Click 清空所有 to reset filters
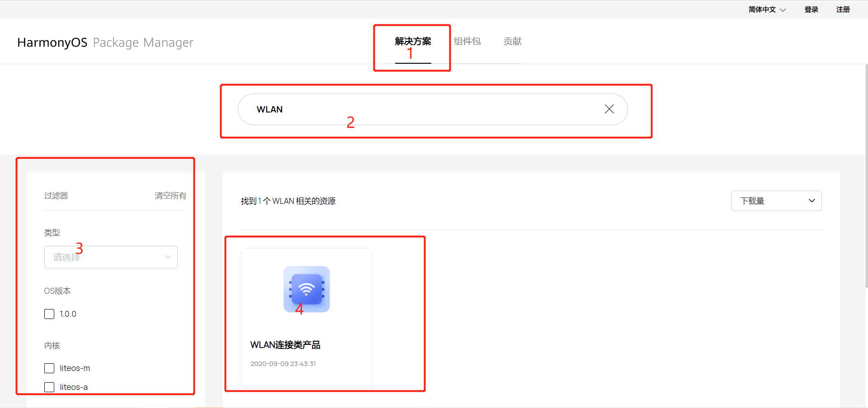Screen dimensions: 868x408 pyautogui.click(x=170, y=196)
